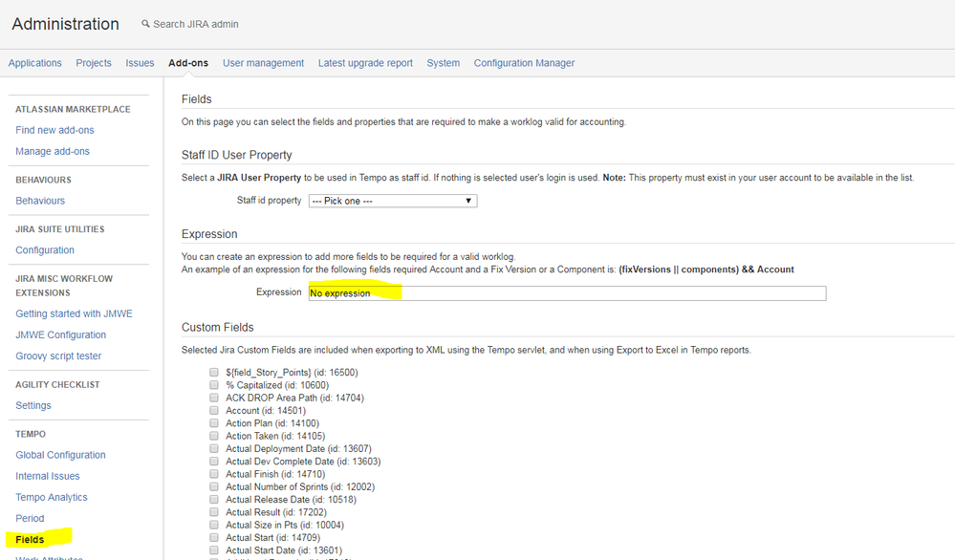Check Actual Finish checkbox
Screen dimensions: 955x560
(x=214, y=474)
